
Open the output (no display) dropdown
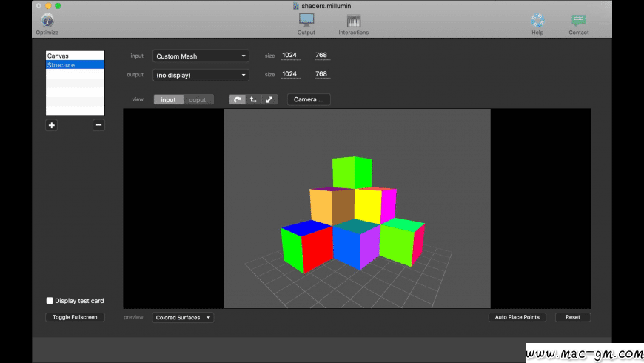[x=201, y=75]
